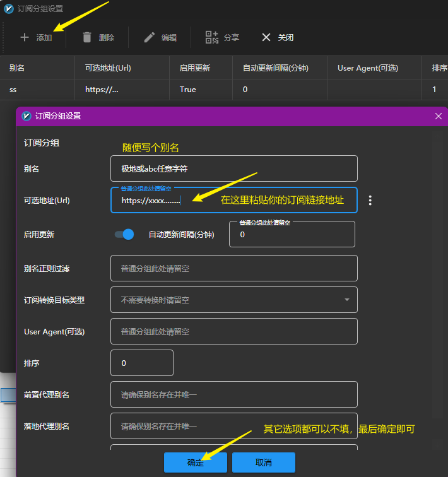Focus the 自动更新间隔(分钟) input box

tap(292, 234)
